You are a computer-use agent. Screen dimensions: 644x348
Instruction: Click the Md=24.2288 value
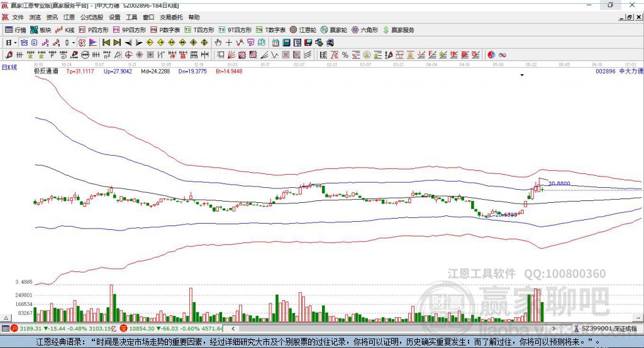(x=155, y=71)
